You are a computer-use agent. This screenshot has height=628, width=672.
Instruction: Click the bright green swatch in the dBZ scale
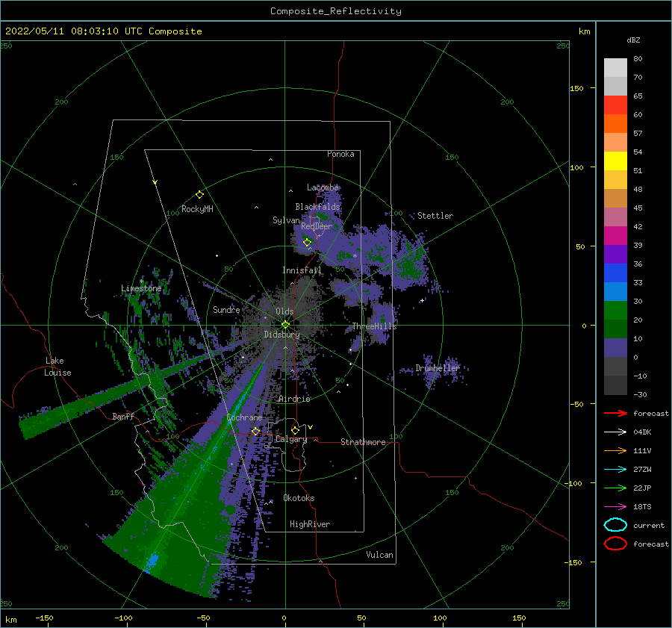click(x=615, y=311)
